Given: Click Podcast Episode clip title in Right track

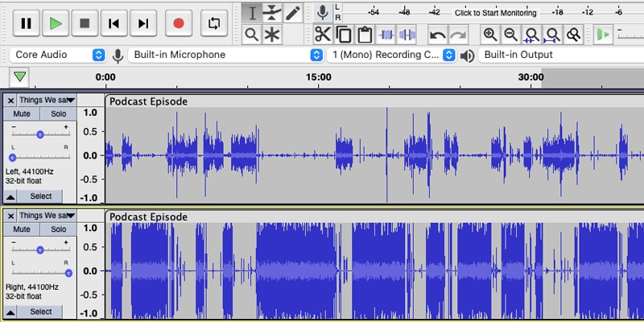Looking at the screenshot, I should (148, 217).
